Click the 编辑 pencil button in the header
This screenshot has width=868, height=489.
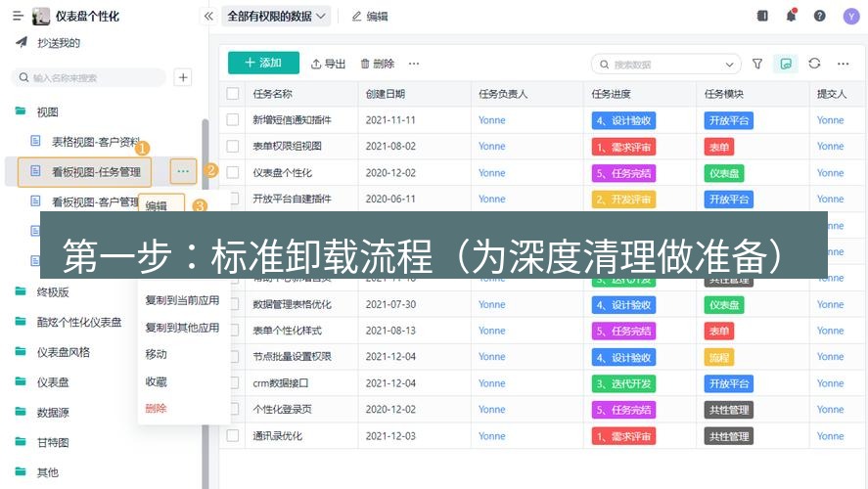(x=370, y=17)
